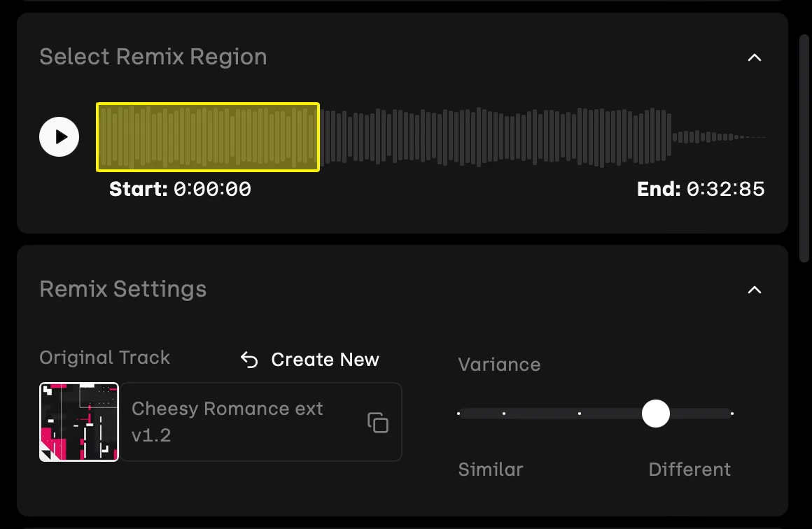The height and width of the screenshot is (529, 812).
Task: Set Variance to the leftmost stop dot
Action: pyautogui.click(x=459, y=414)
